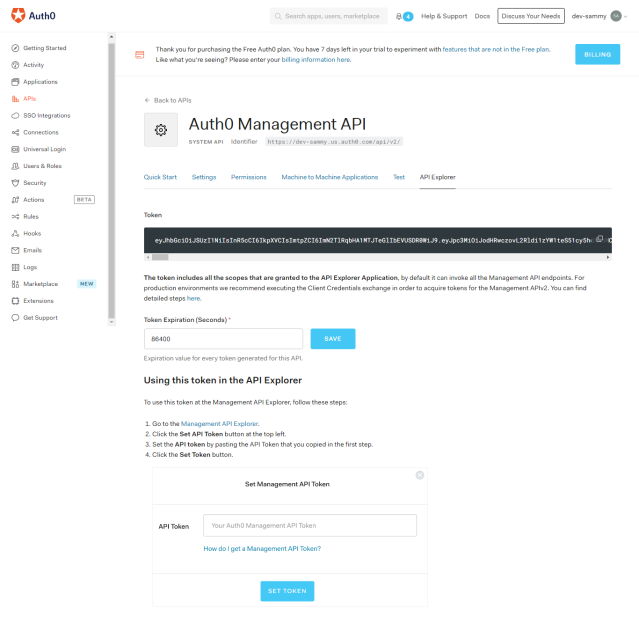Focus the Token Expiration seconds field

[x=223, y=339]
